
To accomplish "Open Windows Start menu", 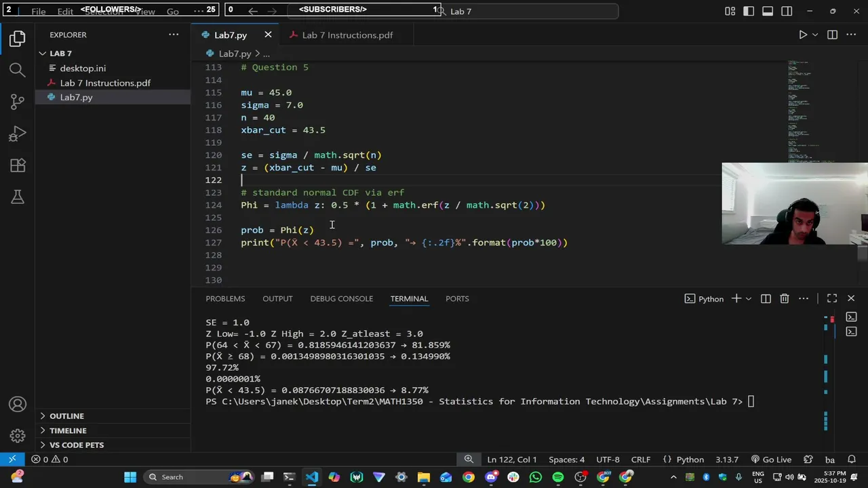I will [x=130, y=477].
